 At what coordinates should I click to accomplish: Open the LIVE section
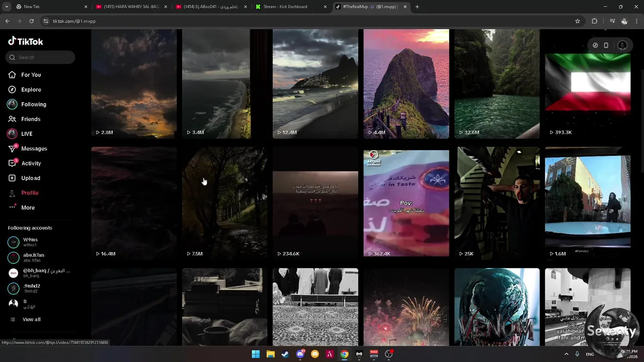(x=27, y=134)
